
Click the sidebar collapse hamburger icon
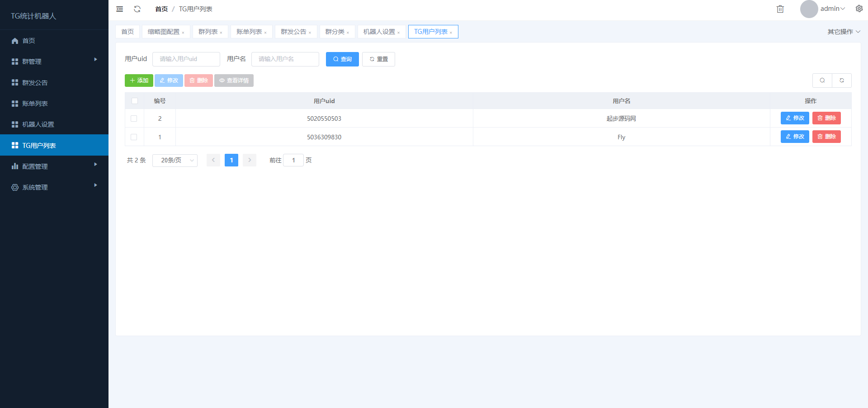(120, 9)
